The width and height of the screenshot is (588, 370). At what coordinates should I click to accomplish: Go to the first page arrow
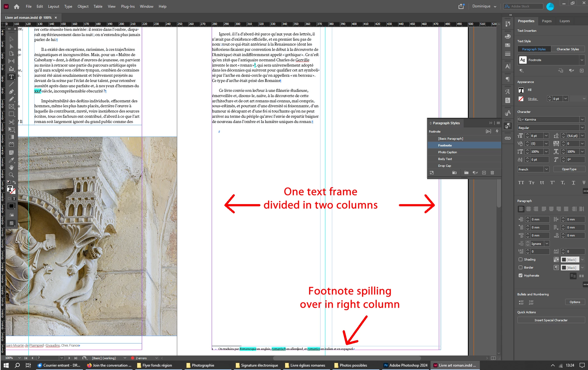tap(26, 358)
